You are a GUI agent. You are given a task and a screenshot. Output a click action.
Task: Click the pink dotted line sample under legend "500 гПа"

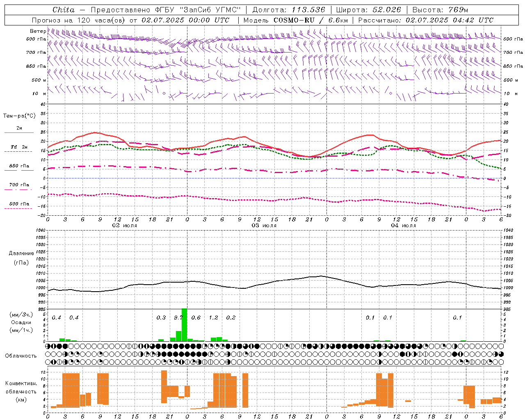pos(18,208)
